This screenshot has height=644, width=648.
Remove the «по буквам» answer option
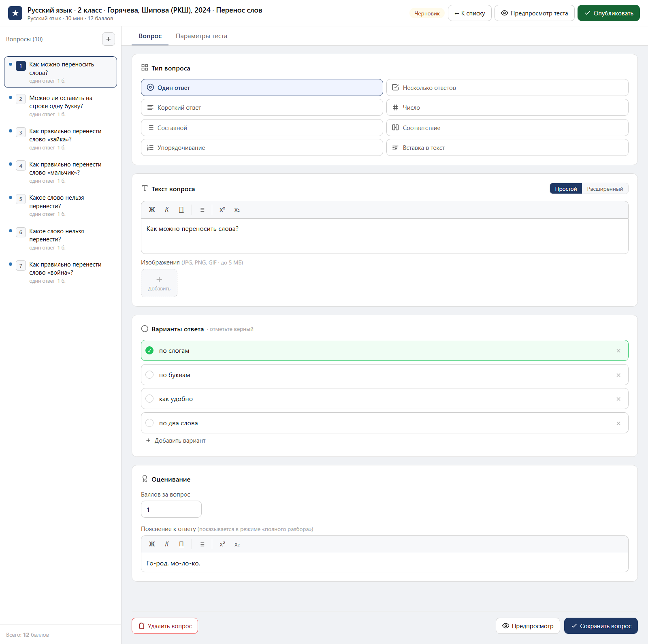click(x=618, y=375)
